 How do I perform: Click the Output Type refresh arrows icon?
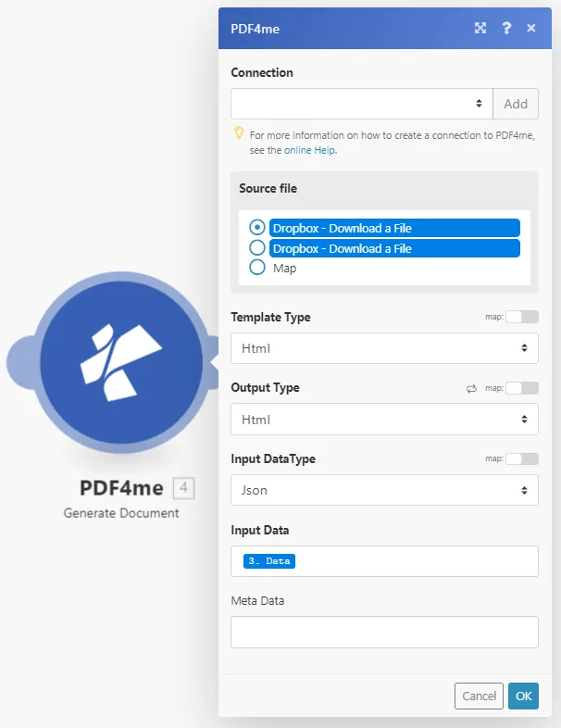coord(471,389)
